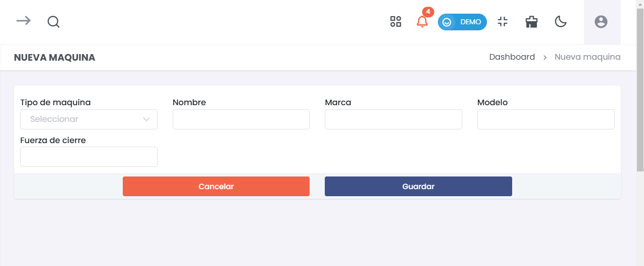Open the Tipo de maquina dropdown

point(89,119)
